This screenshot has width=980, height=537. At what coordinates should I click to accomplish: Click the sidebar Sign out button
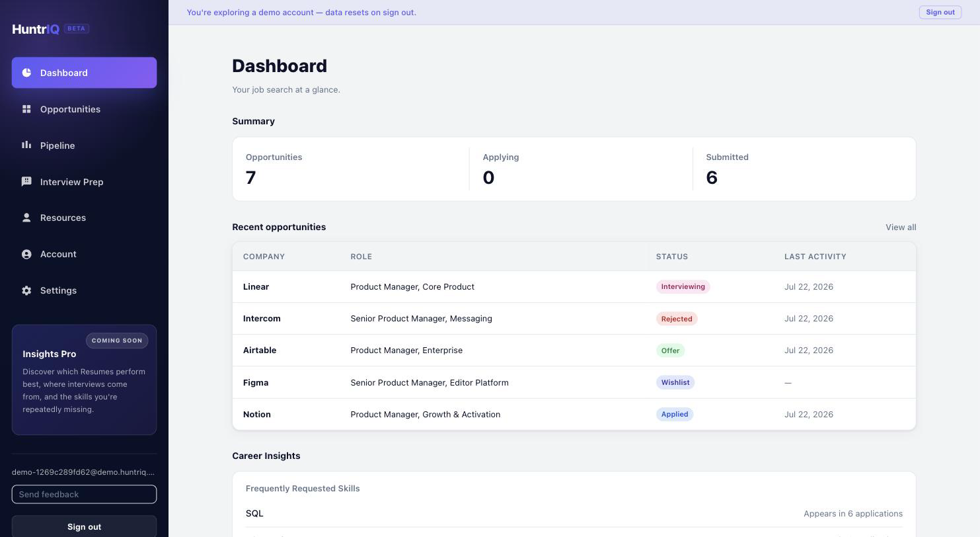coord(84,526)
